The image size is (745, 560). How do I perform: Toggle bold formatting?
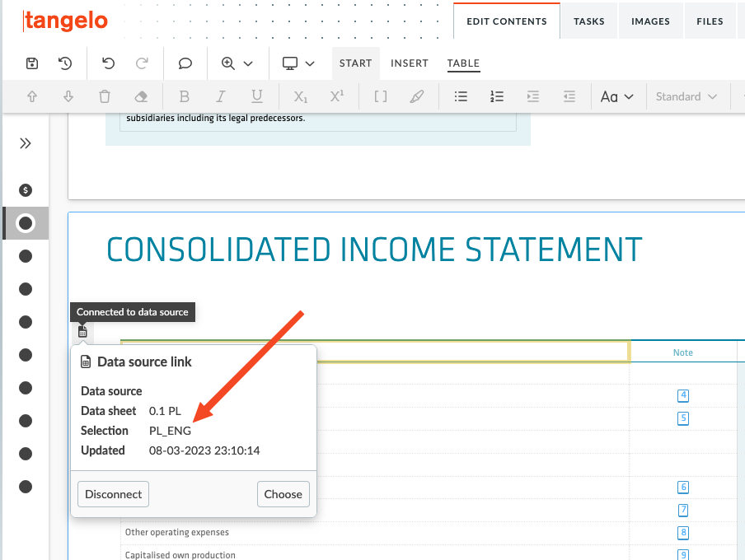185,96
